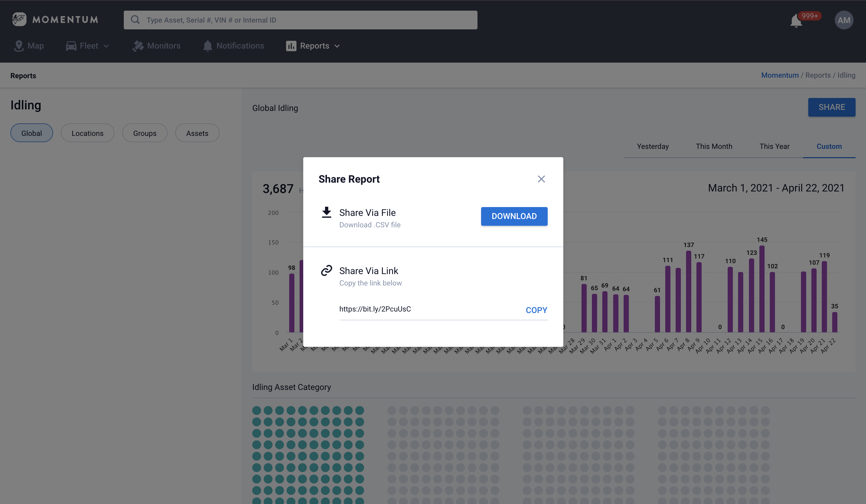Switch to the This Month tab
Viewport: 866px width, 504px height.
click(x=714, y=146)
